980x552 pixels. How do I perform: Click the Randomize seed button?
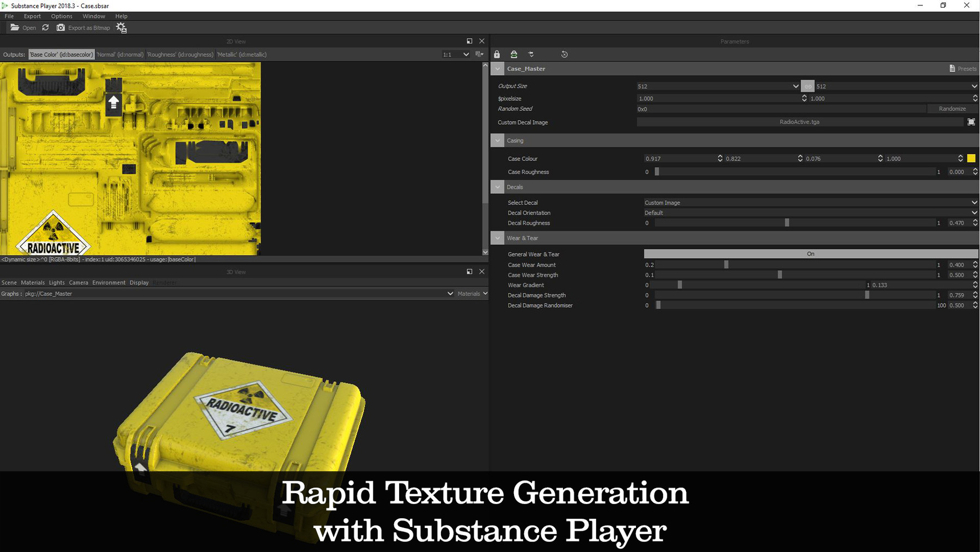click(x=952, y=108)
